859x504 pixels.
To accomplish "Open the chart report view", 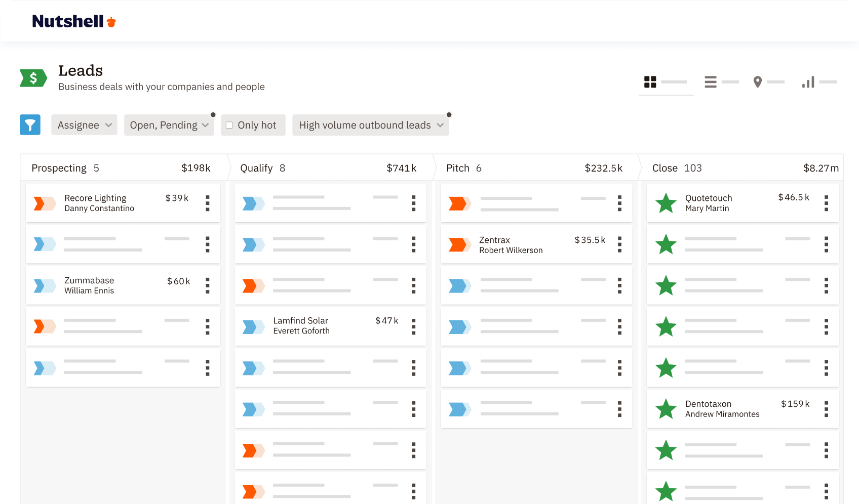I will pyautogui.click(x=809, y=81).
